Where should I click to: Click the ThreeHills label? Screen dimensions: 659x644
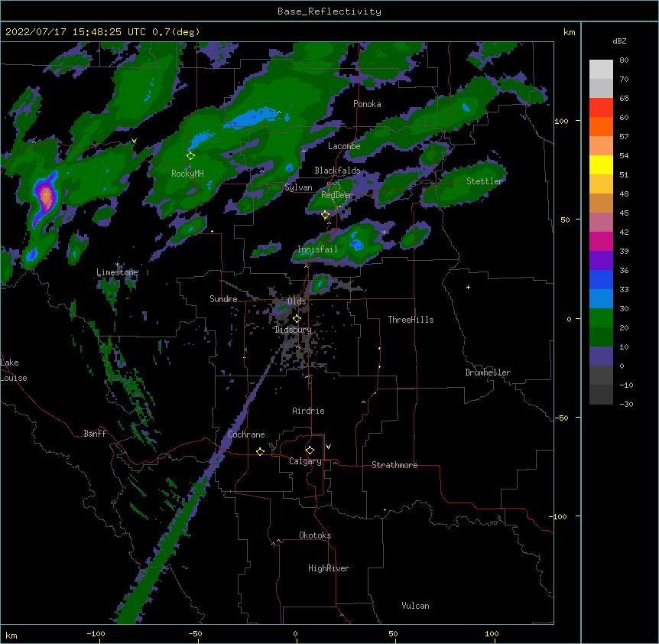pos(411,320)
